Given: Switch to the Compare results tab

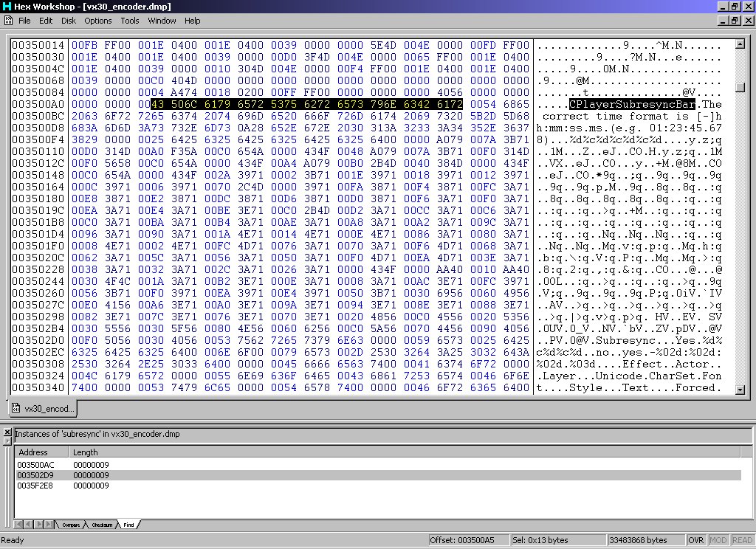Looking at the screenshot, I should 71,525.
